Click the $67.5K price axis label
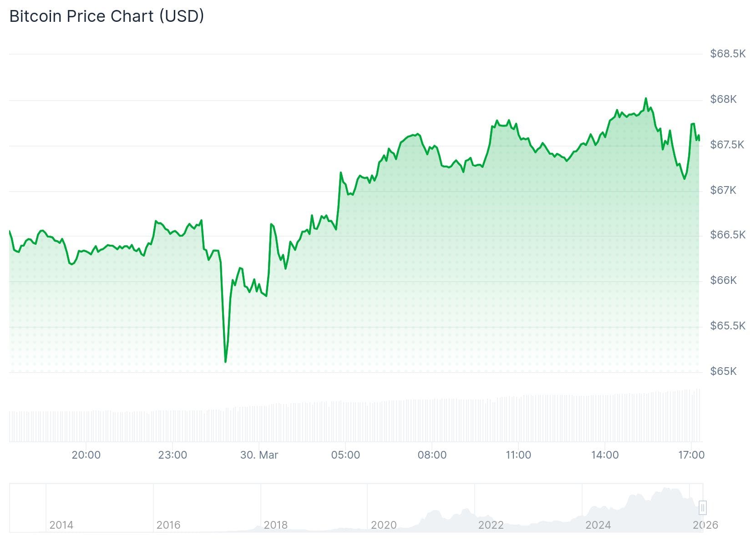The height and width of the screenshot is (546, 756). 727,145
